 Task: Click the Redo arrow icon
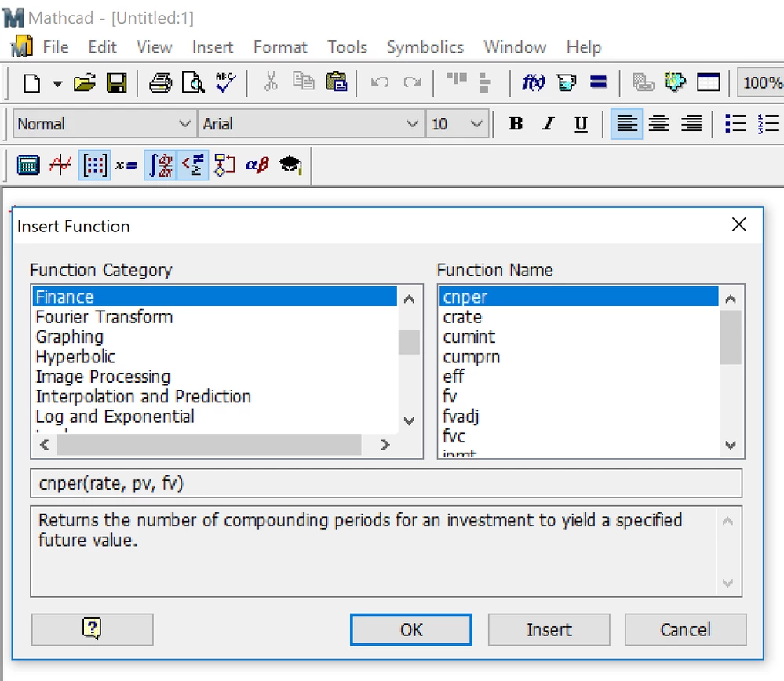pos(413,82)
